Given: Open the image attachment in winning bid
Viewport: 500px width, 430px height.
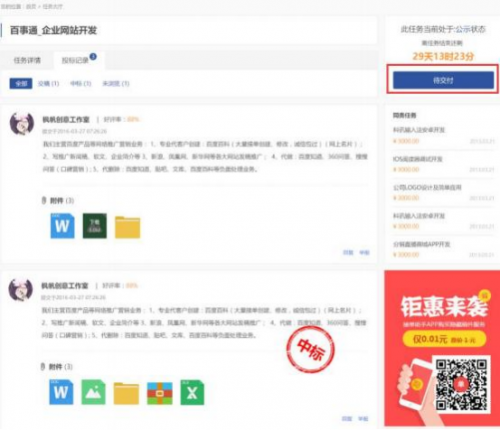Looking at the screenshot, I should 93,392.
